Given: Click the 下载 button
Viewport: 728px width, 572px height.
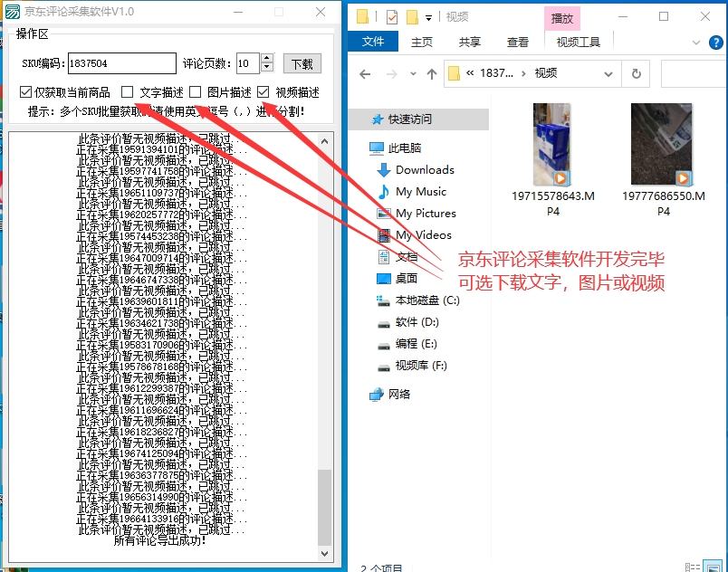Looking at the screenshot, I should tap(302, 64).
